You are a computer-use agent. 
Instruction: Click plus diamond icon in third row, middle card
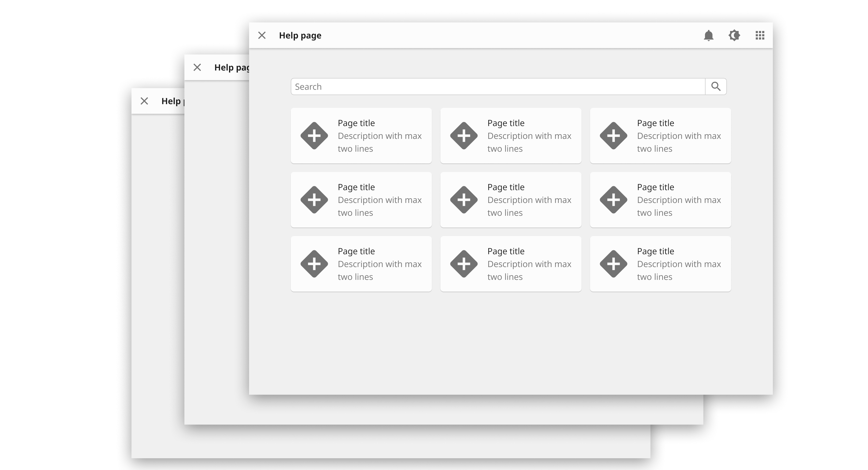(x=464, y=264)
